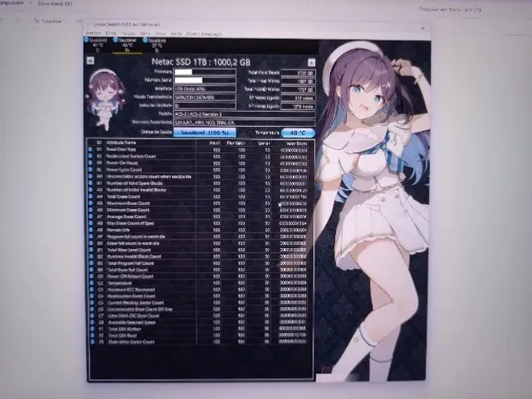Click status icon of Minimum Erase Count row
Viewport: 532px width, 399px height.
pos(91,210)
